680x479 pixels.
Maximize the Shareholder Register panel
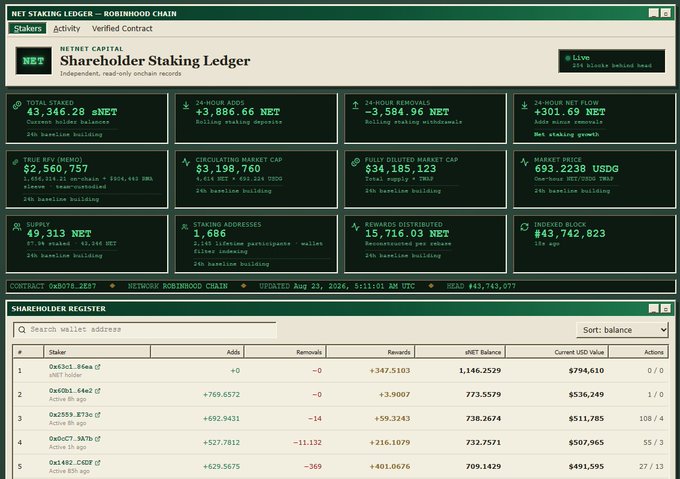coord(666,308)
